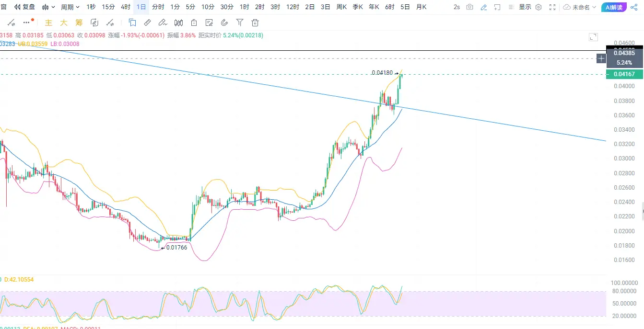The width and height of the screenshot is (644, 329).
Task: Switch to the 1时 timeframe
Action: [x=244, y=7]
